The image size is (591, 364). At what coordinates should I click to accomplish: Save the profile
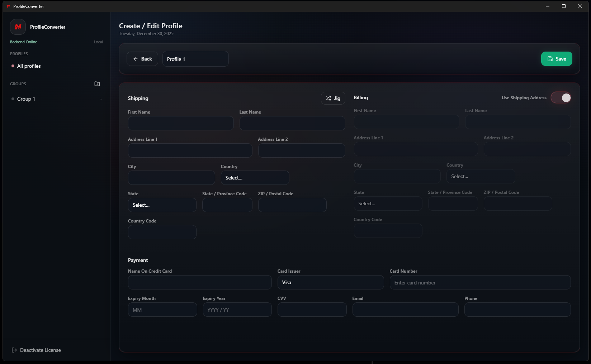click(557, 59)
